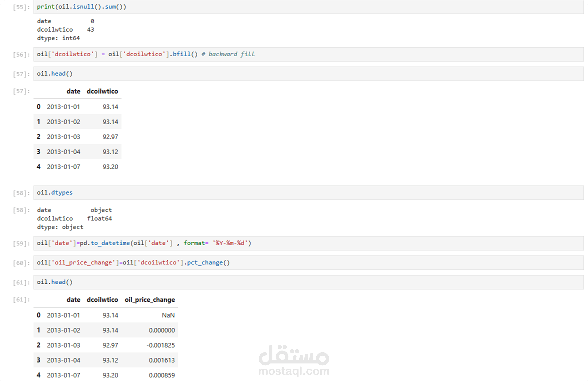This screenshot has width=588, height=385.
Task: Click the -0.001825 cell in second table
Action: point(161,345)
